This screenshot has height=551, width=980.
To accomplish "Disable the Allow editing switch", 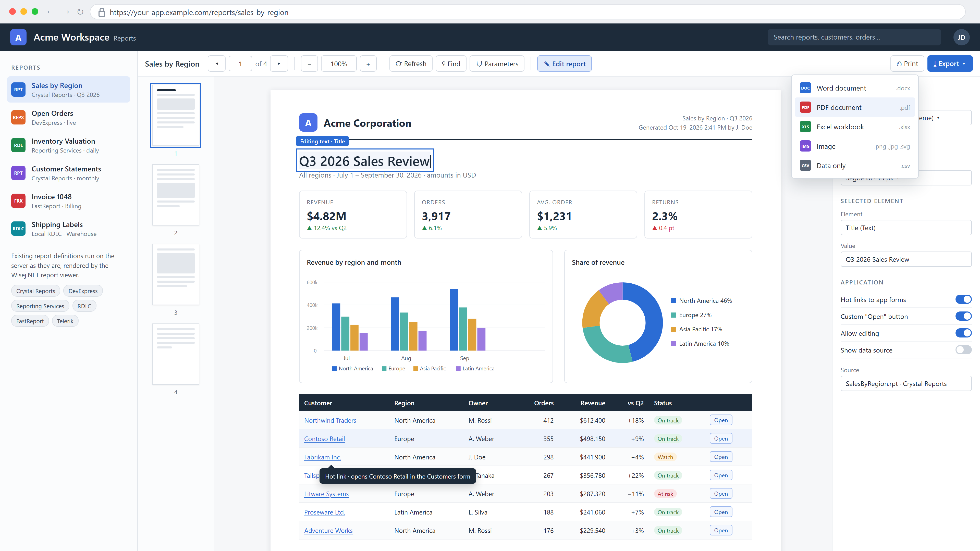I will pos(963,333).
